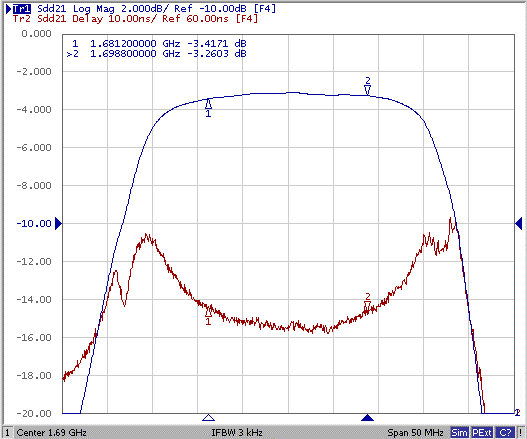Click the -20.00 bottom scale label
The width and height of the screenshot is (527, 439).
[x=34, y=413]
